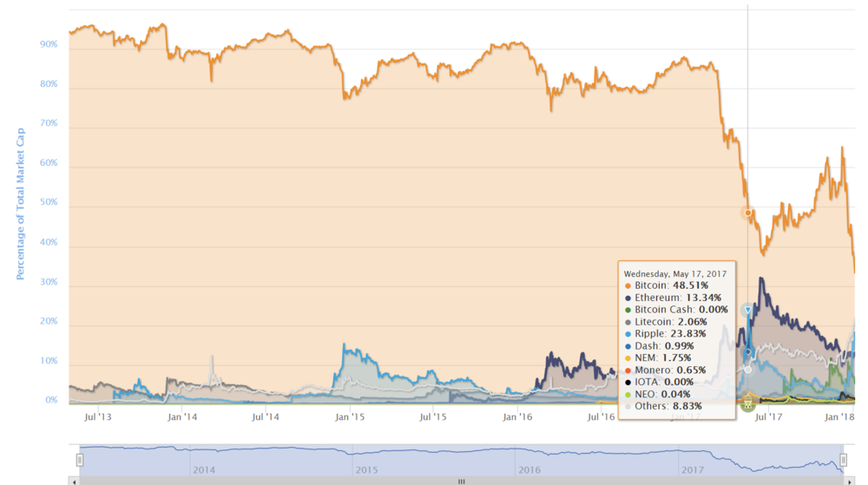Click the grip in the middle of the scrollbar

tap(461, 480)
